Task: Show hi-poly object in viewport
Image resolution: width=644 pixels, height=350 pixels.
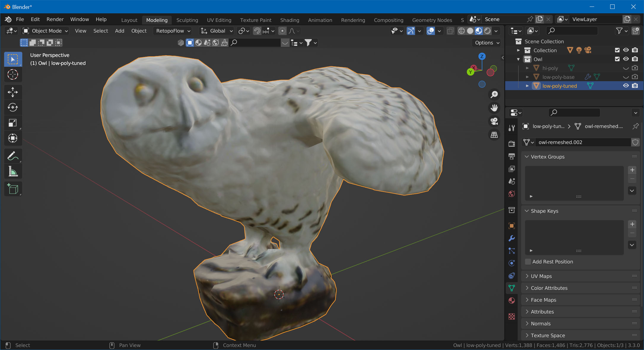Action: [x=626, y=68]
